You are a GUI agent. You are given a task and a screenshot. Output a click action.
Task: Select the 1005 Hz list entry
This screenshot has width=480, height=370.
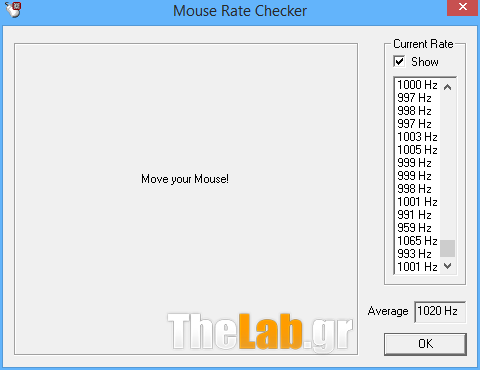tap(417, 150)
